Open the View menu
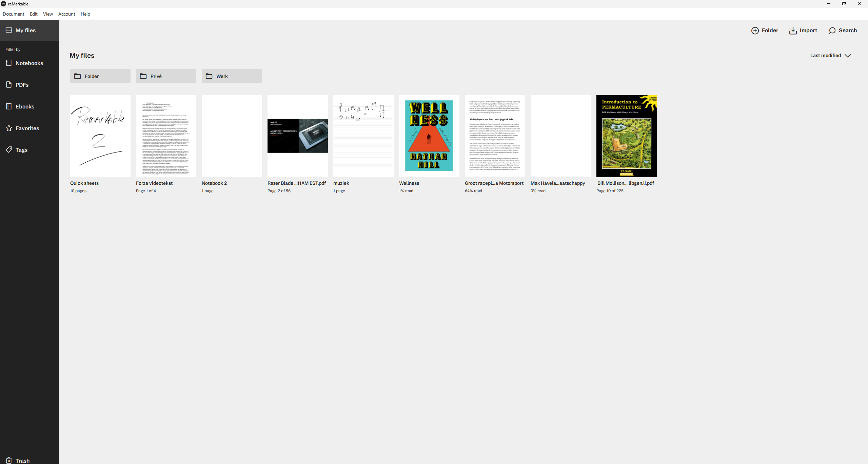868x464 pixels. click(x=48, y=14)
